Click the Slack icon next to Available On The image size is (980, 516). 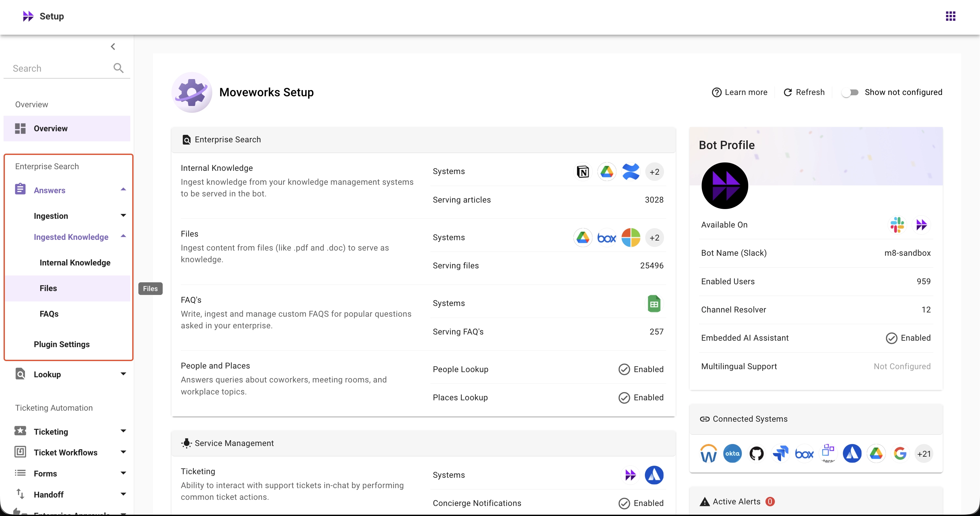[x=897, y=225]
